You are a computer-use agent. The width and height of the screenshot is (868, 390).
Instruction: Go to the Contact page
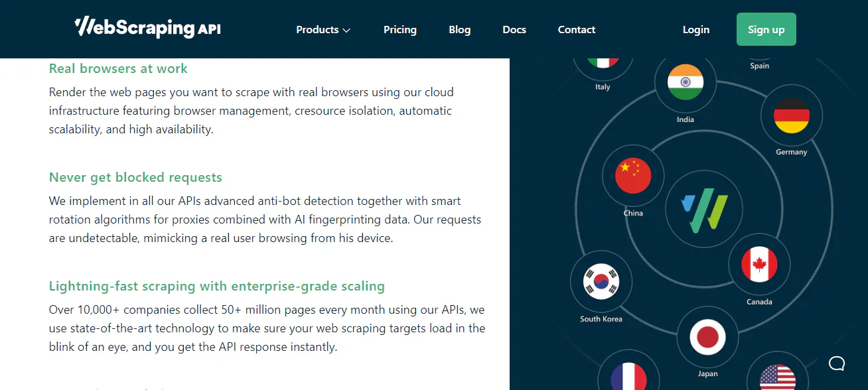[x=576, y=29]
